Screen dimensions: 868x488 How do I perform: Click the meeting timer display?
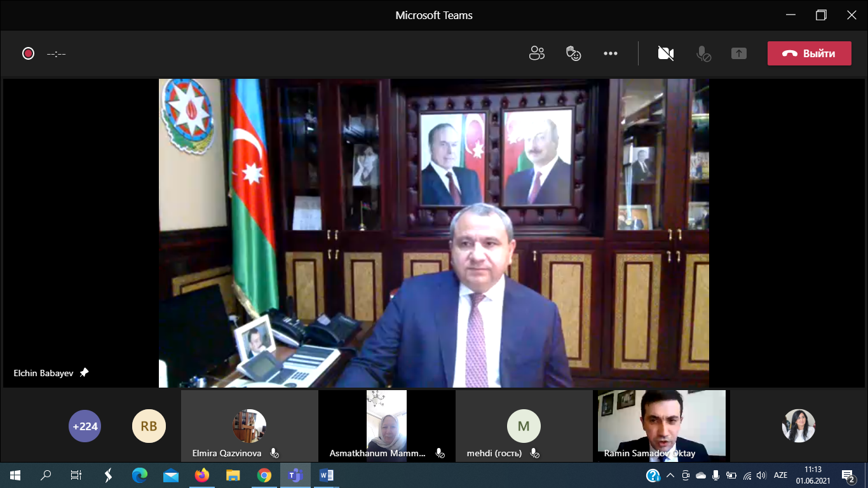click(57, 54)
